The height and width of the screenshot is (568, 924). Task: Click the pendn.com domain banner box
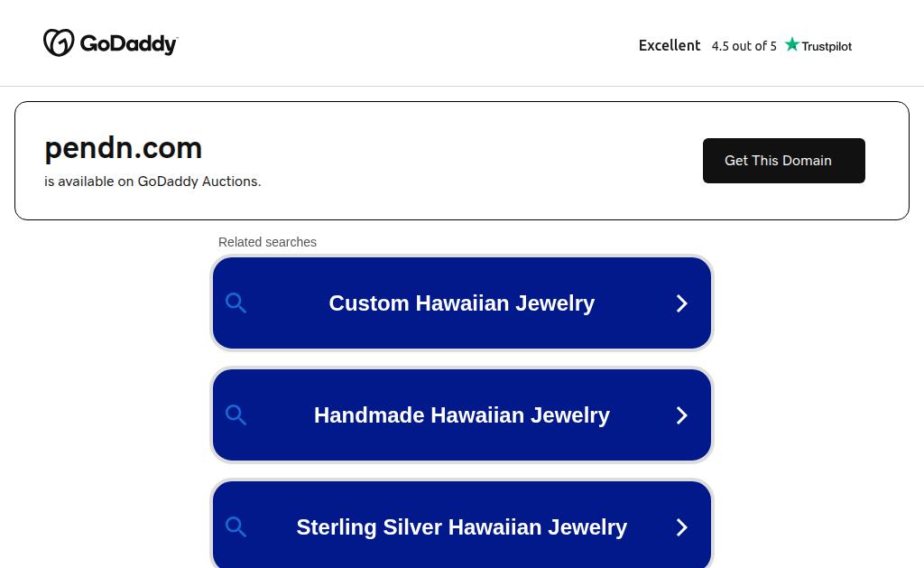(462, 161)
